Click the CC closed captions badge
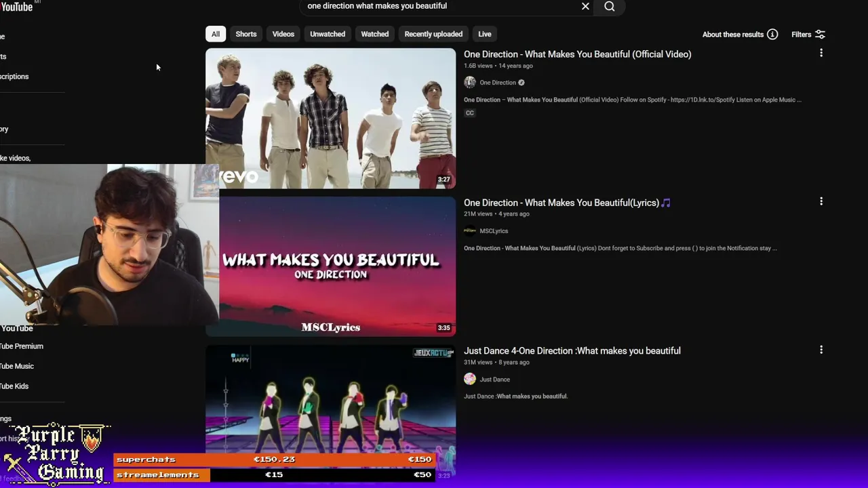The width and height of the screenshot is (868, 488). coord(469,113)
